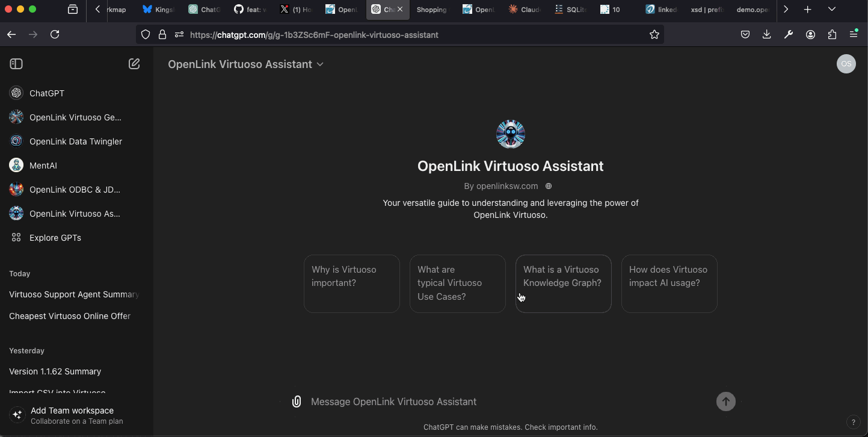
Task: Switch to the 'xsd | prefi' tab
Action: (707, 10)
